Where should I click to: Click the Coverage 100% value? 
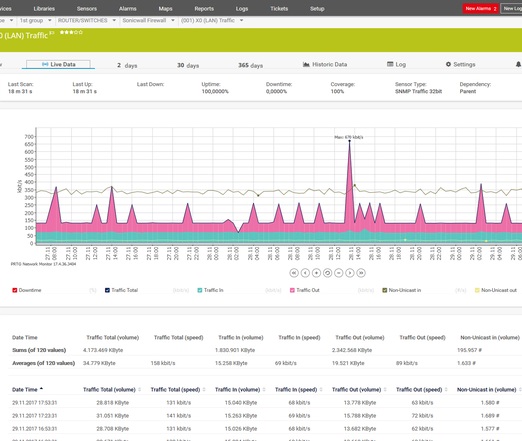click(337, 91)
